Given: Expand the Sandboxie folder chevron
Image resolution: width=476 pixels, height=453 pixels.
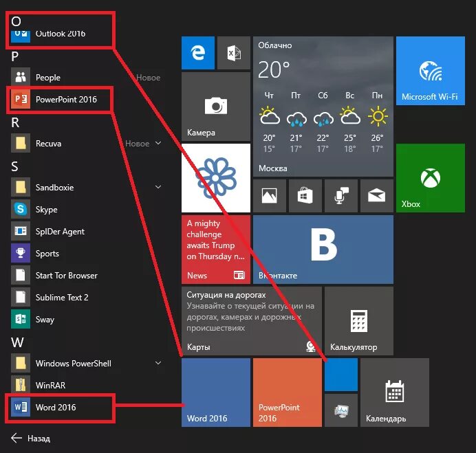Looking at the screenshot, I should click(x=158, y=187).
